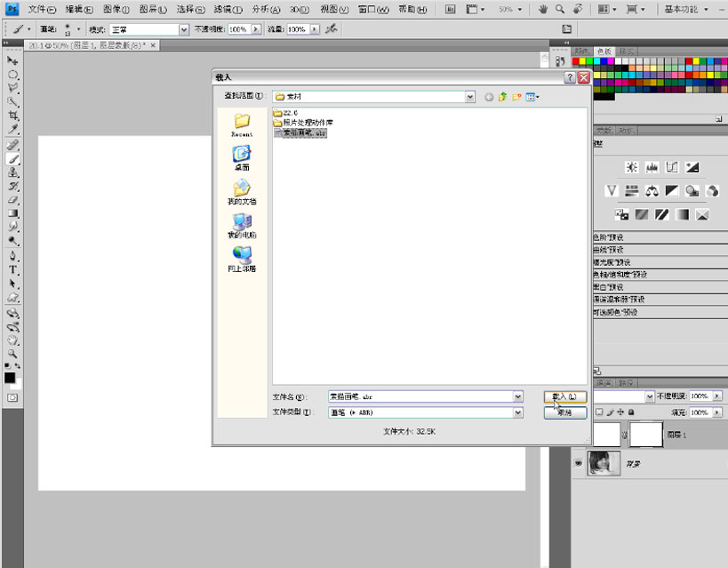Toggle lock transparent pixels in Layers panel
Viewport: 728px width, 568px height.
599,412
